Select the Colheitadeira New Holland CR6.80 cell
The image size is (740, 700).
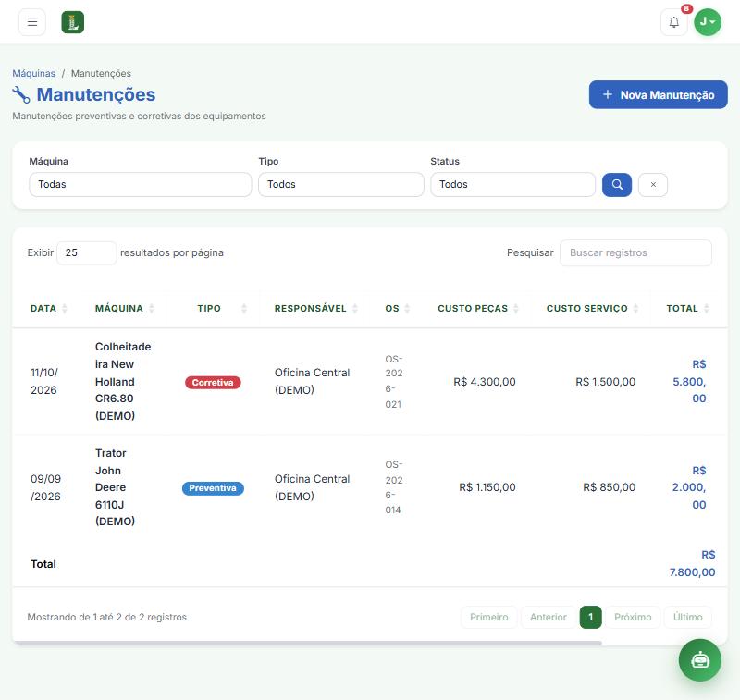pos(123,381)
